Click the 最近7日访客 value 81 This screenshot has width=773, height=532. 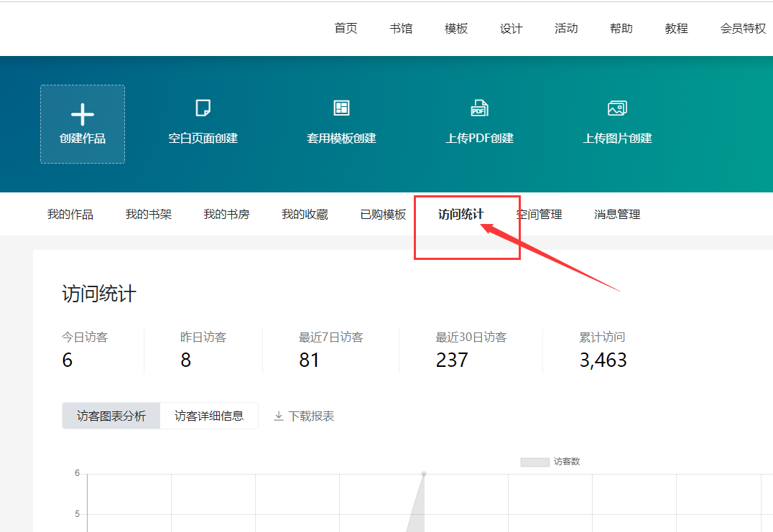click(x=309, y=360)
